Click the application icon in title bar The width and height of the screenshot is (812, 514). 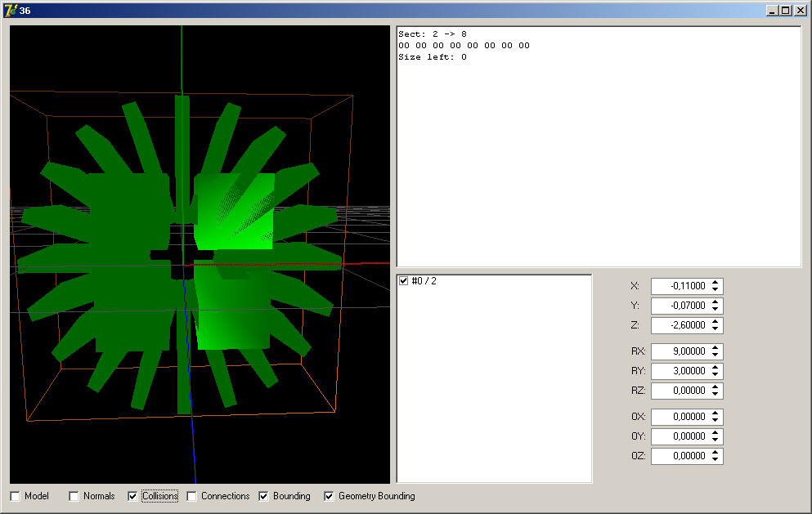pyautogui.click(x=11, y=11)
